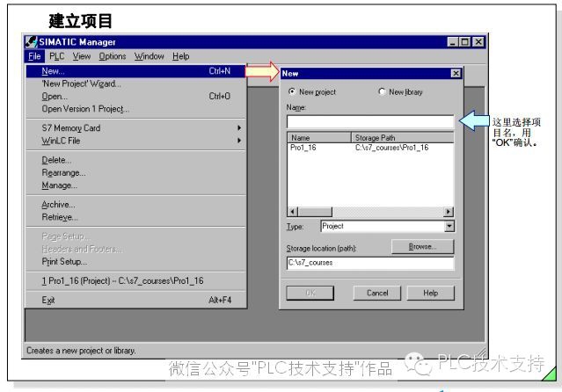Close the SIMATIC Manager window

(x=478, y=42)
